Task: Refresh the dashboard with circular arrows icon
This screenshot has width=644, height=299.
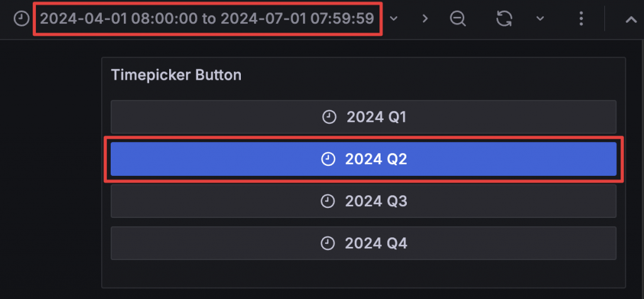Action: click(504, 19)
